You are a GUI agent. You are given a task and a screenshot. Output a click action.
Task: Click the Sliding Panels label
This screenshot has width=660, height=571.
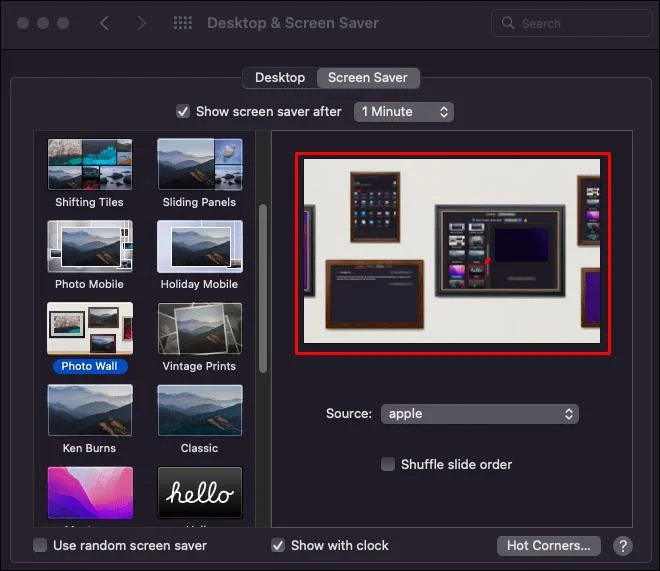199,202
